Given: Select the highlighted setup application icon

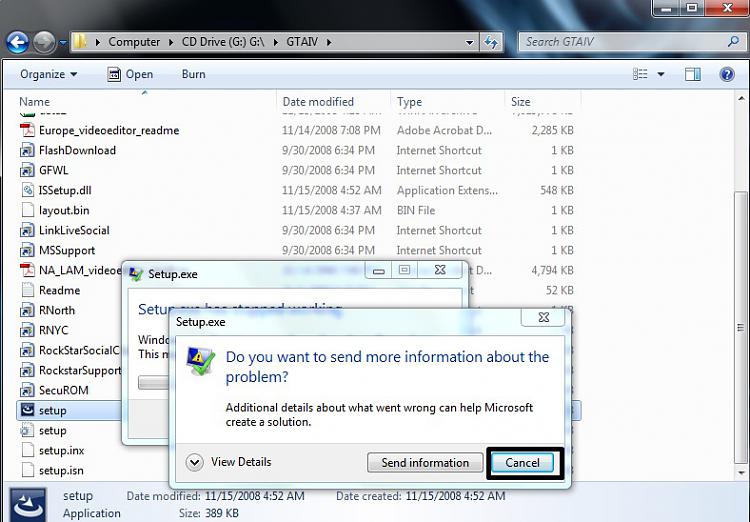Looking at the screenshot, I should (x=28, y=410).
